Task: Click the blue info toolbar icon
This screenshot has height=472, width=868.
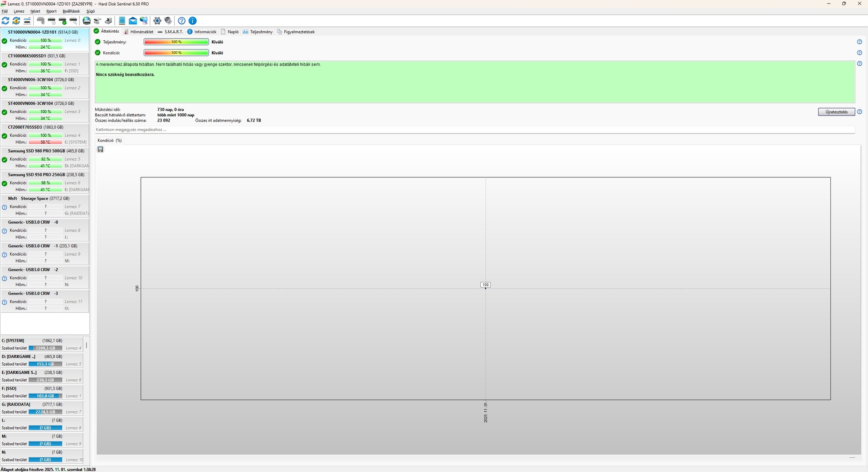Action: tap(193, 21)
